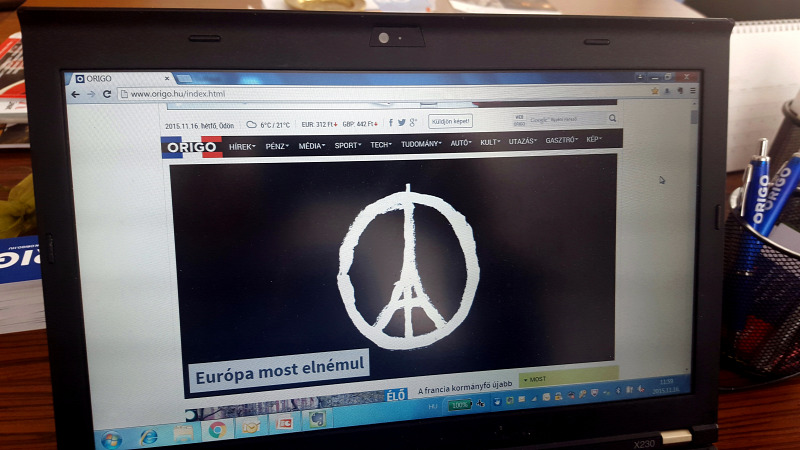Expand the MÉDIA menu
800x450 pixels.
[x=312, y=146]
